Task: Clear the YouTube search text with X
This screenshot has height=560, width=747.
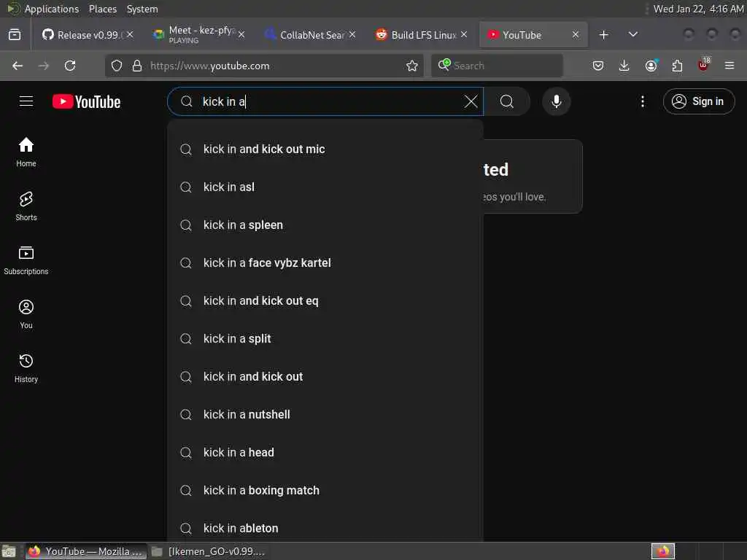Action: [471, 101]
